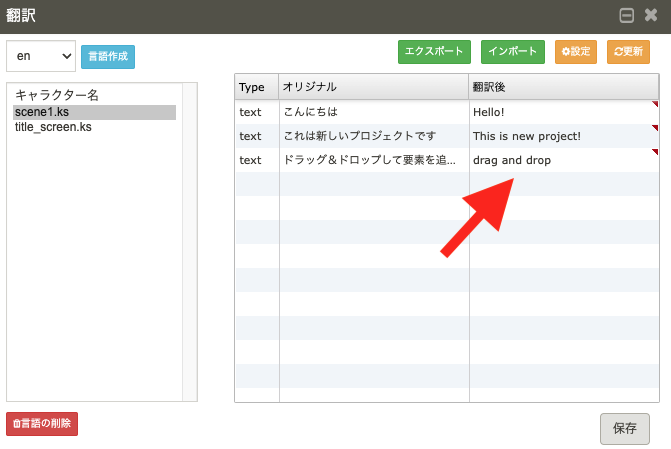Screen dimensions: 671x449
Task: Open the en language dropdown
Action: [41, 56]
